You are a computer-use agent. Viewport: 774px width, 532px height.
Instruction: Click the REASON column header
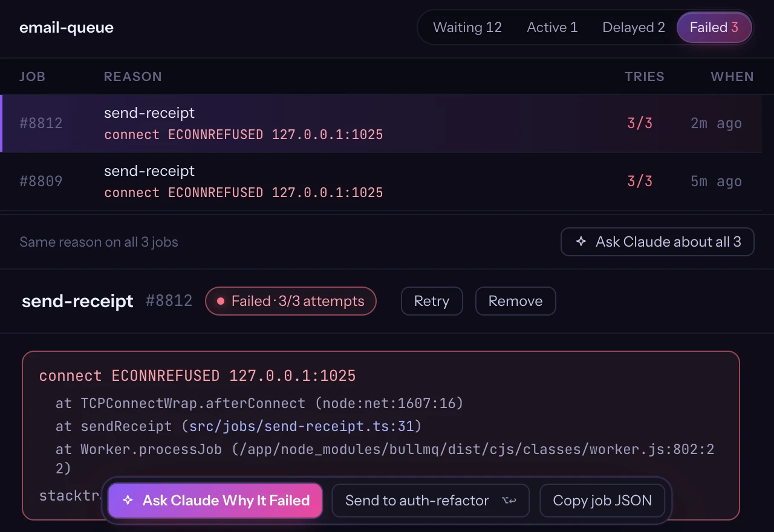pyautogui.click(x=133, y=77)
